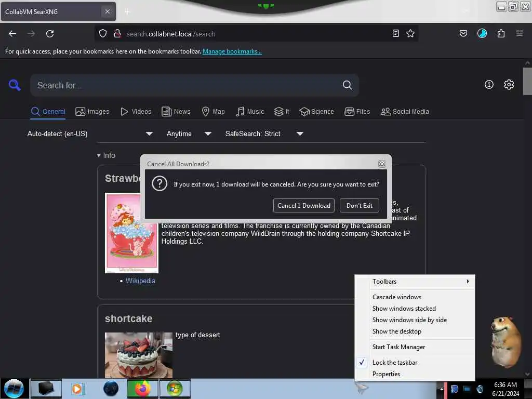Open the Firefox account avatar icon
Image resolution: width=532 pixels, height=399 pixels.
point(482,33)
